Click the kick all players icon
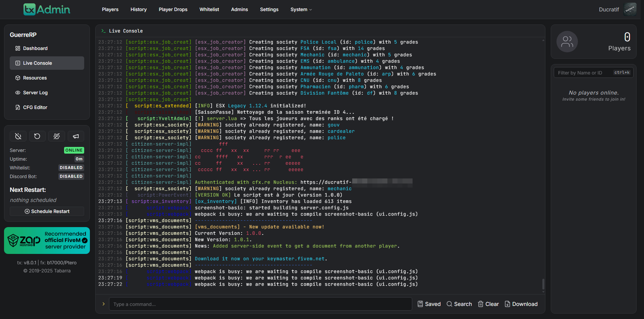The height and width of the screenshot is (319, 644). [57, 136]
